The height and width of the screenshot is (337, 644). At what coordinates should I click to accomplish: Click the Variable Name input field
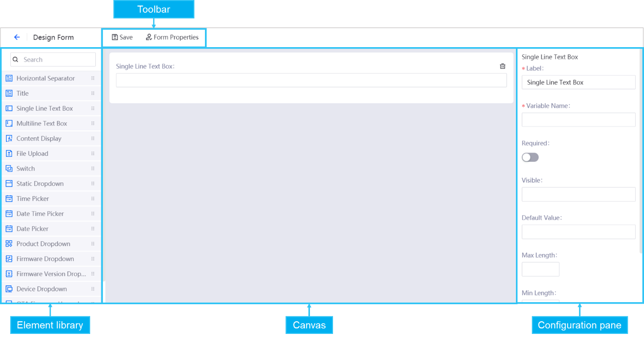(578, 120)
